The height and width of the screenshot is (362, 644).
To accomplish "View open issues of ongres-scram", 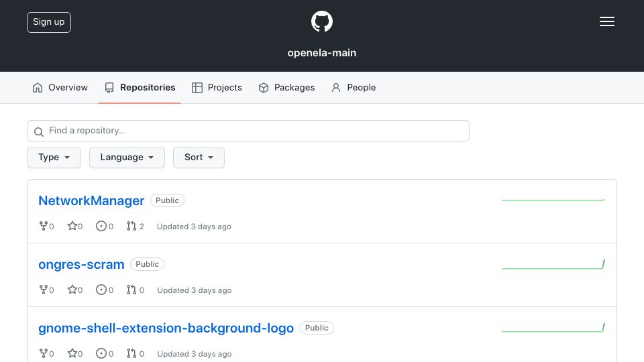I will (105, 290).
